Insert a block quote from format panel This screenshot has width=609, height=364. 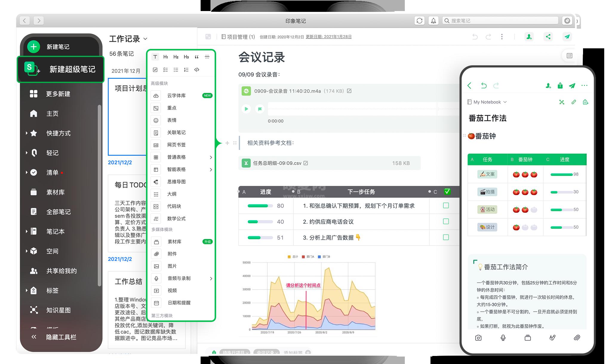[x=197, y=57]
